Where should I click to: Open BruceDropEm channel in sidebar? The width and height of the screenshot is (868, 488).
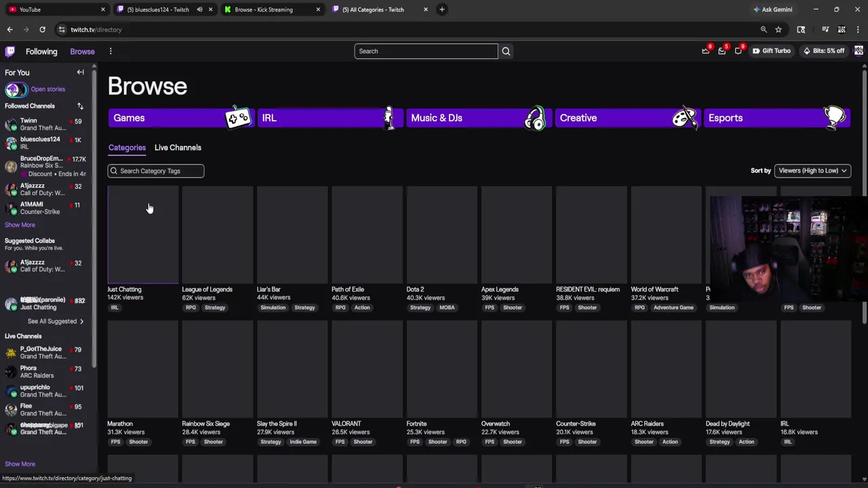tap(46, 165)
